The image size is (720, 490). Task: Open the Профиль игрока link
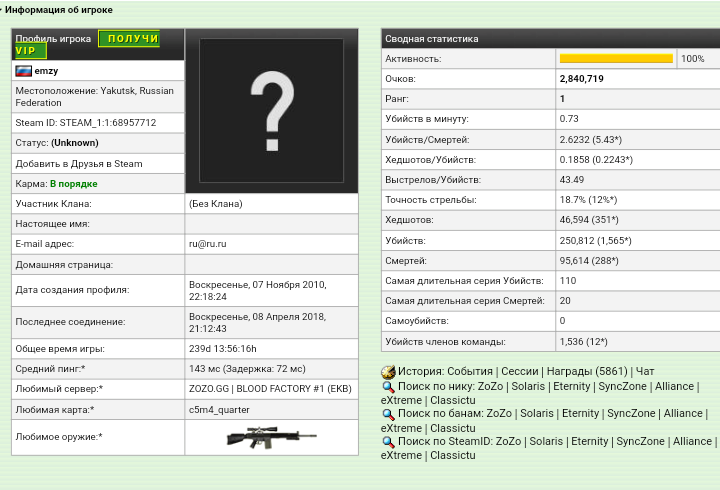pos(53,39)
